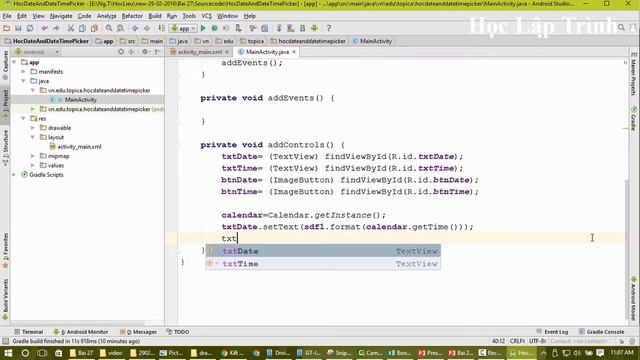Open the Event Log
This screenshot has height=360, width=640.
point(552,332)
